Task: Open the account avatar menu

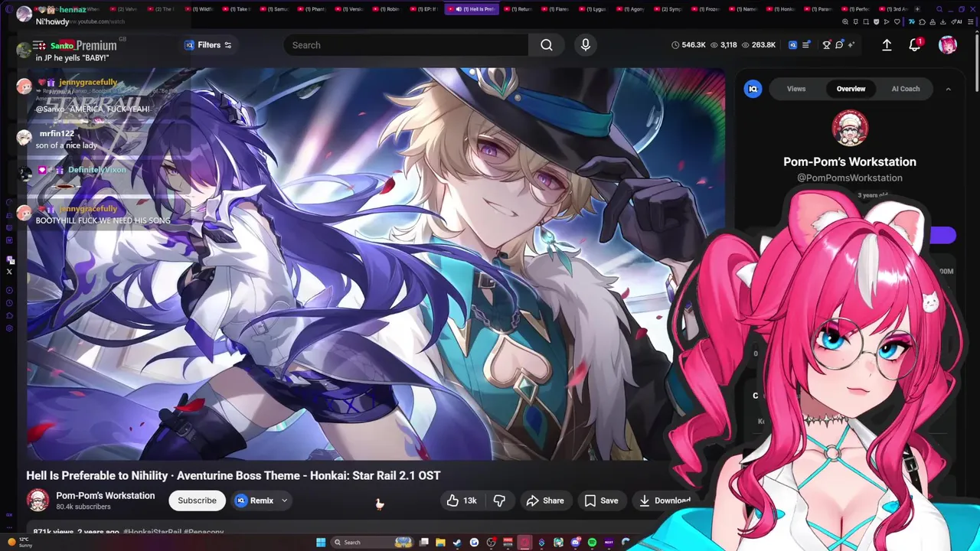Action: click(x=948, y=45)
